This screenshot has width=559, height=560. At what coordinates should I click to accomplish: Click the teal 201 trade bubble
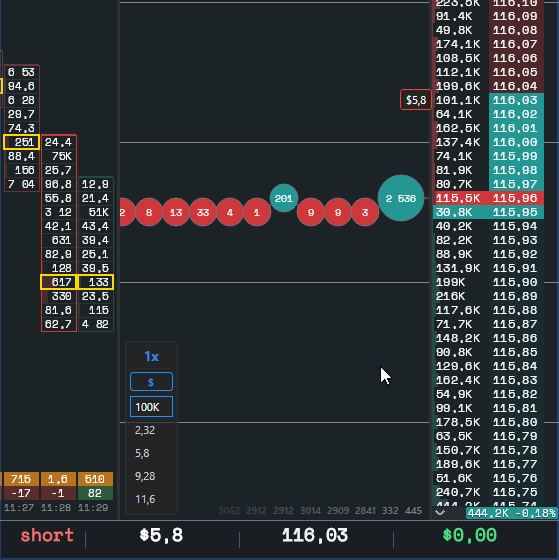pos(284,198)
